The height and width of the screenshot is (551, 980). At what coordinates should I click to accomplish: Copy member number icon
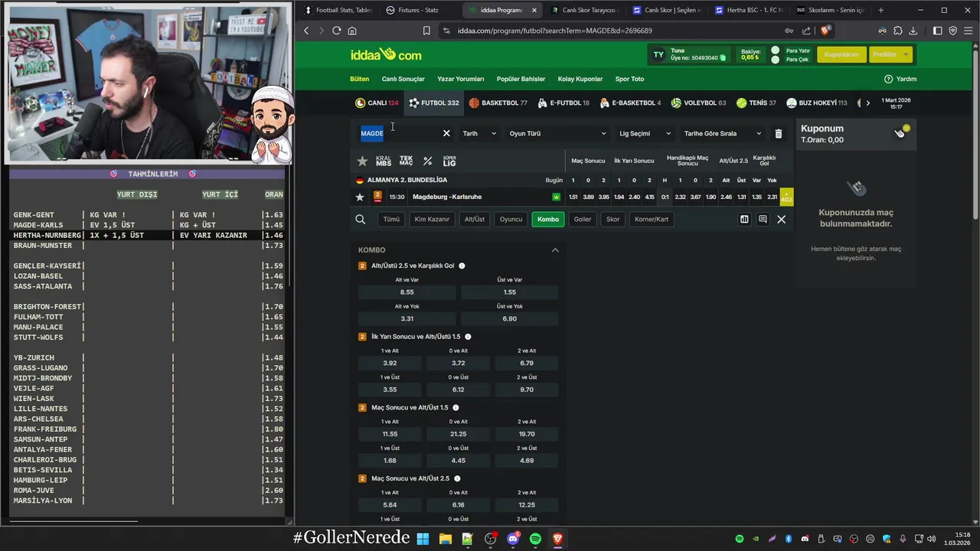(723, 58)
